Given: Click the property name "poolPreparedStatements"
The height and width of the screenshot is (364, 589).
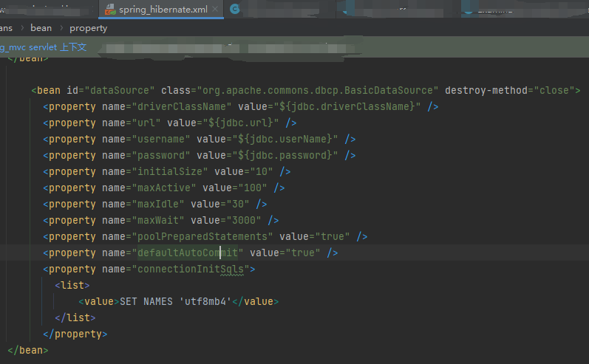Looking at the screenshot, I should tap(202, 237).
